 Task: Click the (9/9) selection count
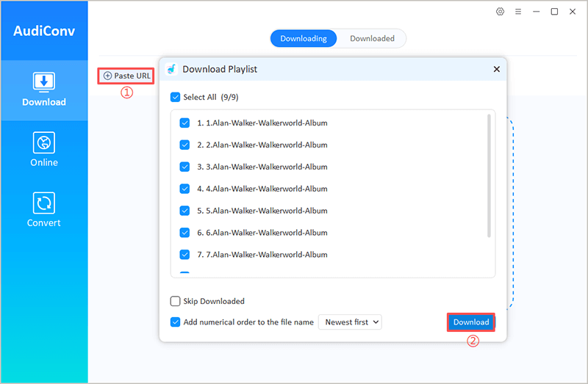(x=229, y=98)
